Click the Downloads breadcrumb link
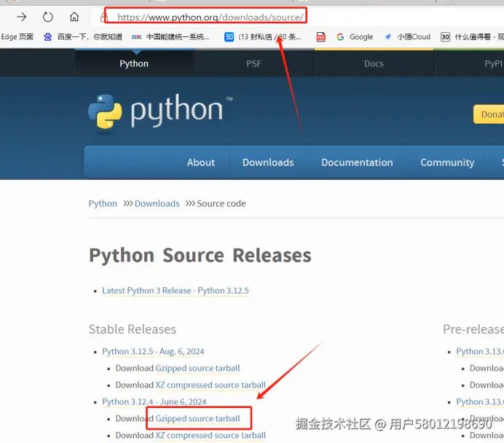 click(157, 203)
